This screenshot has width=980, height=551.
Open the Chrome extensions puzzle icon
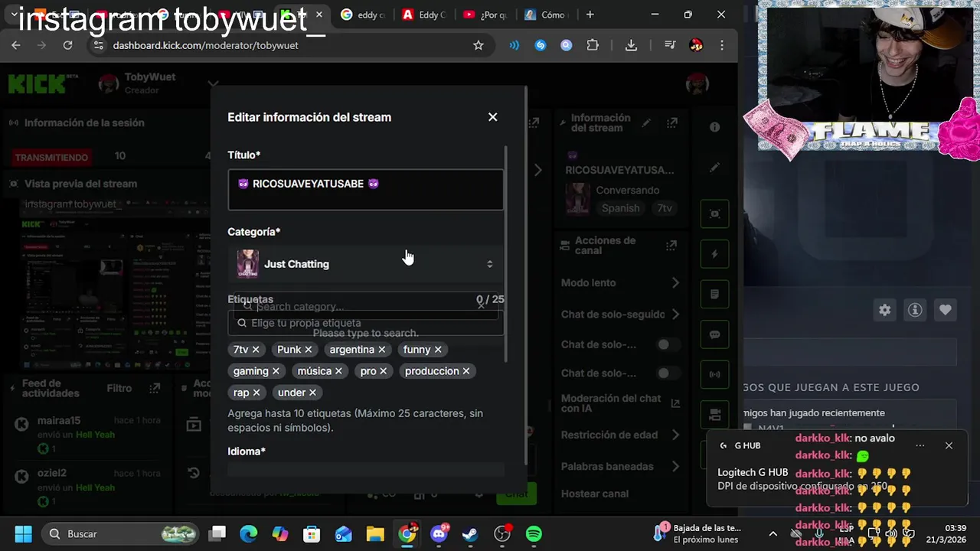pyautogui.click(x=593, y=45)
